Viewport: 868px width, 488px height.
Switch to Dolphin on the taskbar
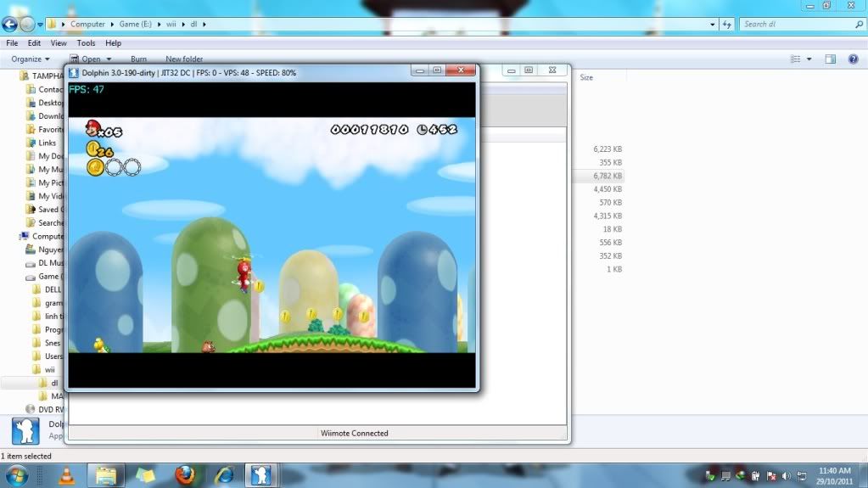point(260,476)
